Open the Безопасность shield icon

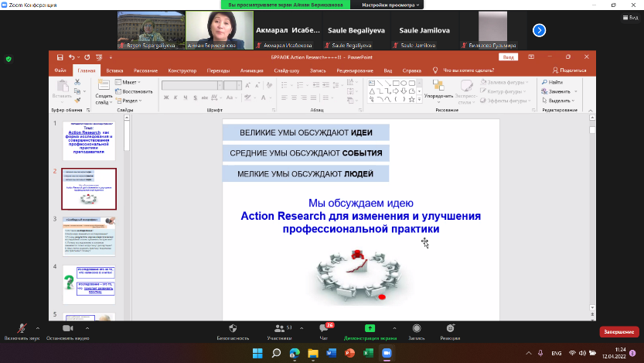(232, 328)
